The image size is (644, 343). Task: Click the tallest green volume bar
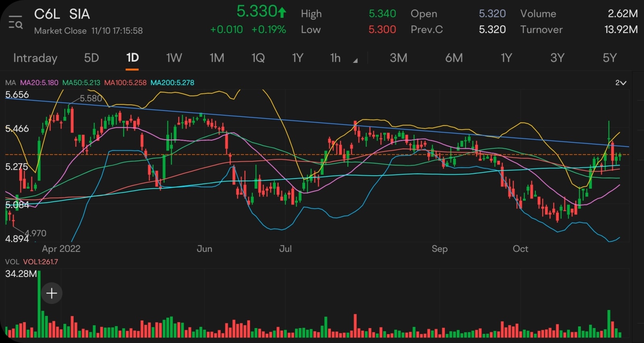coord(39,304)
